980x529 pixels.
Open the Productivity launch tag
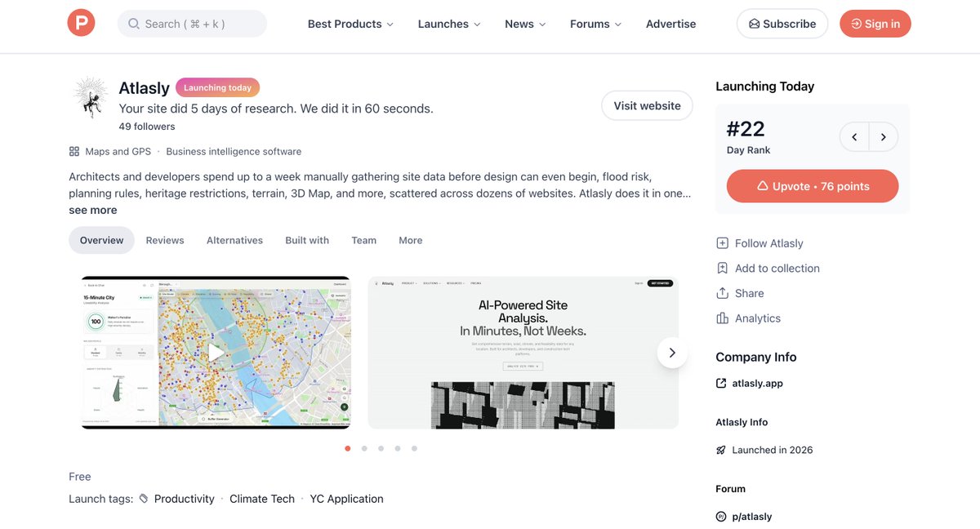pos(184,499)
